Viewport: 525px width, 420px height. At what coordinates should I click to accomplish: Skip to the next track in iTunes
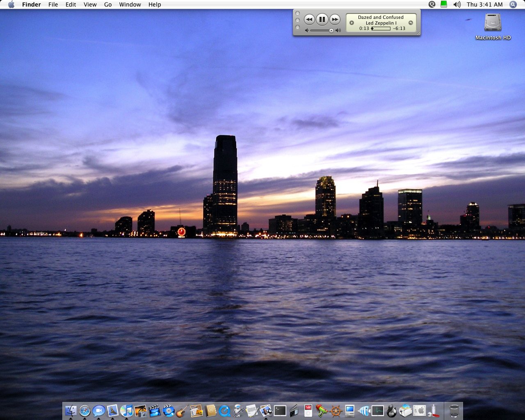(x=335, y=19)
